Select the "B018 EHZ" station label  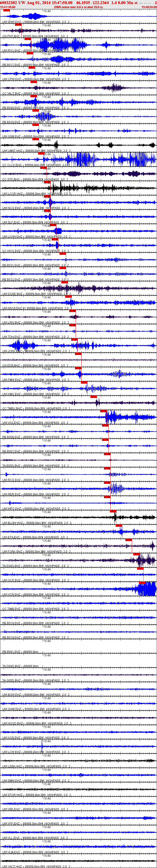[x=14, y=623]
